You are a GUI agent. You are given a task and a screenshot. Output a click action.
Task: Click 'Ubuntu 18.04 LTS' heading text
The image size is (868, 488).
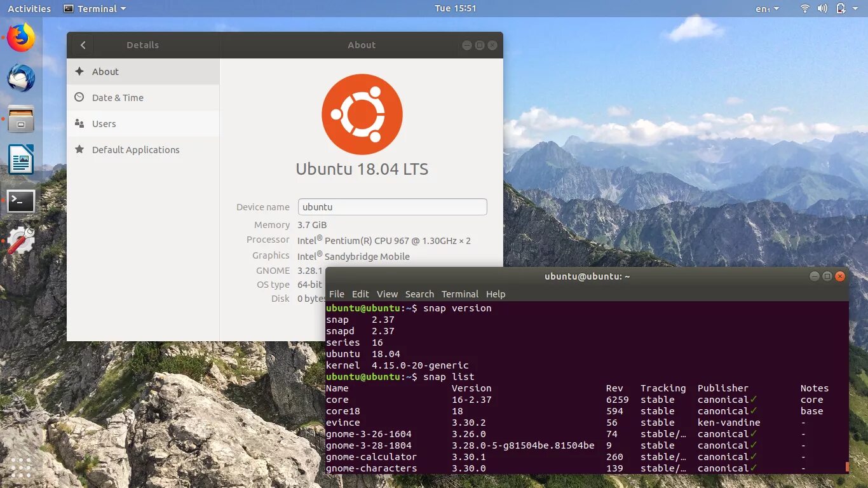[362, 170]
